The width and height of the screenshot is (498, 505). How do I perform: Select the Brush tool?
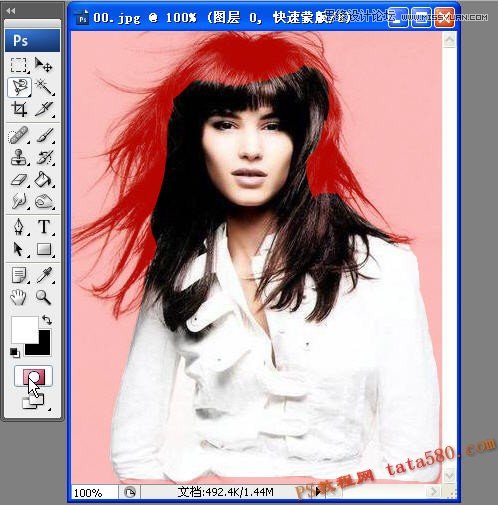coord(44,136)
